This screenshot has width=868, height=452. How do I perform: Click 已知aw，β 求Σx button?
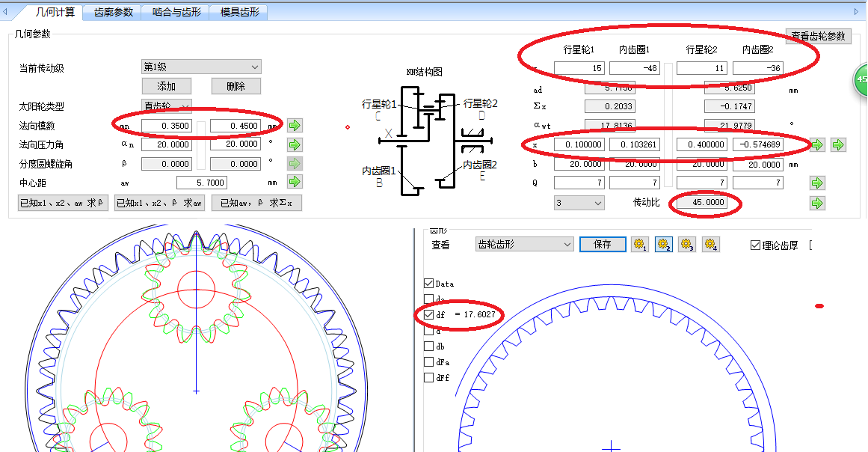pos(257,204)
